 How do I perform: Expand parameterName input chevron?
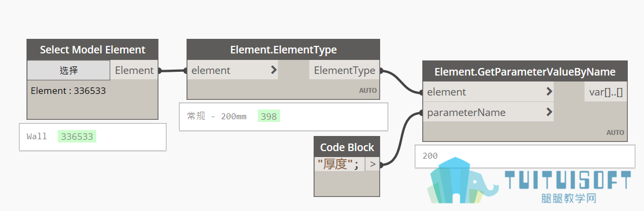(549, 112)
